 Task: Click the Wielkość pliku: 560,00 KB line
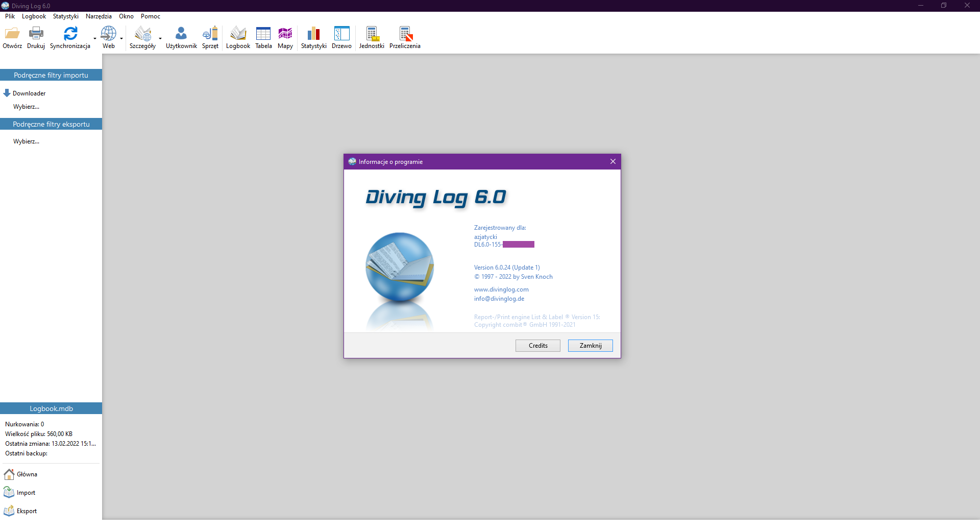(x=39, y=434)
